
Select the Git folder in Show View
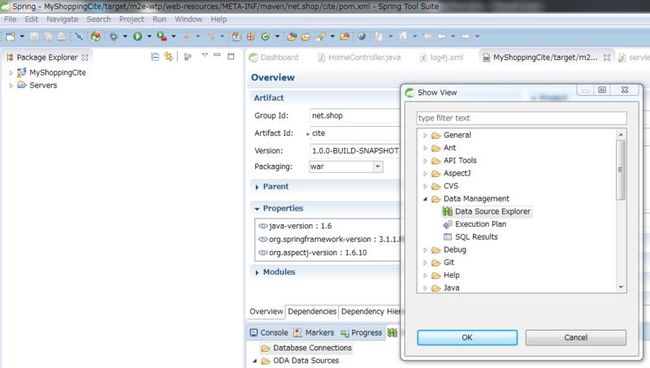pos(449,262)
